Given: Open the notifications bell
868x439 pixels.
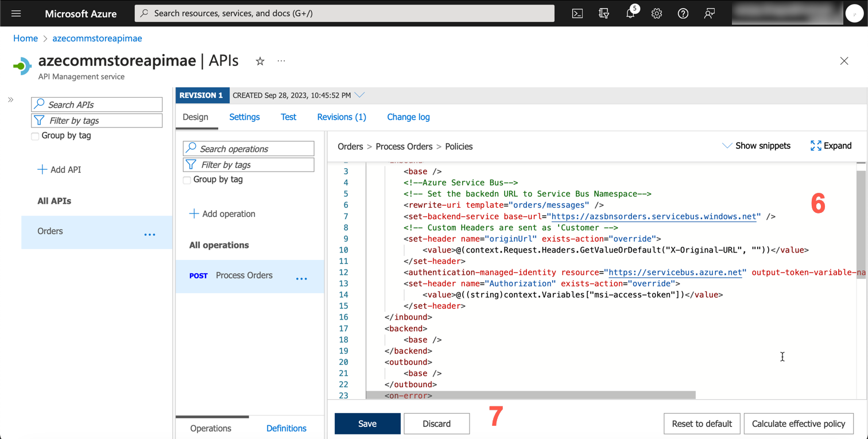Looking at the screenshot, I should click(630, 13).
